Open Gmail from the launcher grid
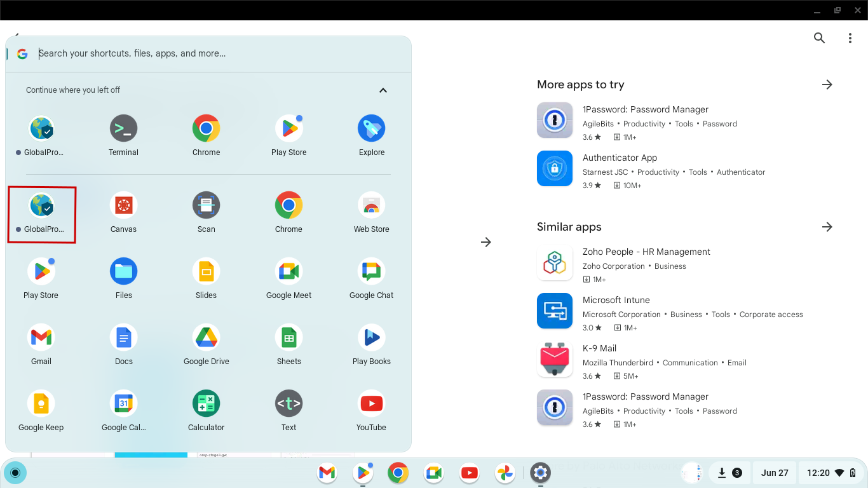Screen dimensions: 868x488 [41, 345]
